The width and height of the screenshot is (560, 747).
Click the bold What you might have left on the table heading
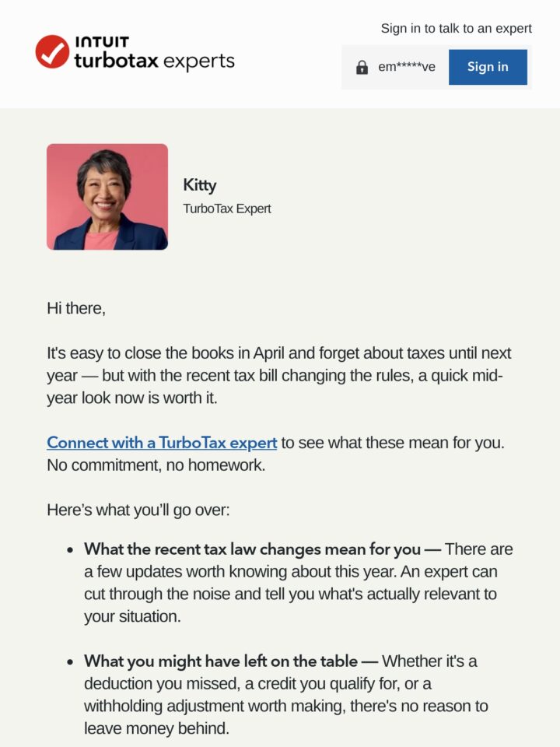221,661
